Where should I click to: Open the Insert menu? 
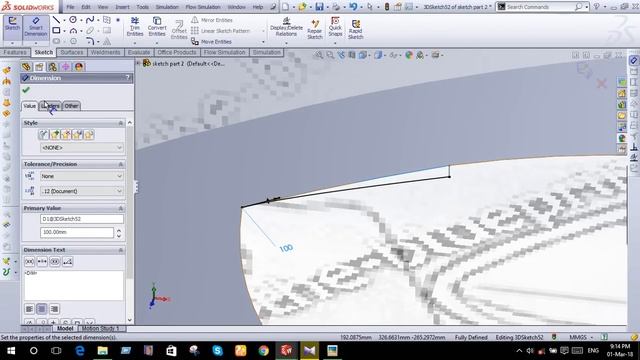pyautogui.click(x=122, y=7)
